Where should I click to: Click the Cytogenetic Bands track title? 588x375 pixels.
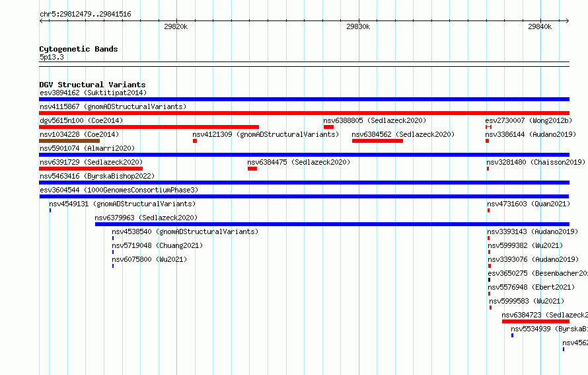pos(79,49)
